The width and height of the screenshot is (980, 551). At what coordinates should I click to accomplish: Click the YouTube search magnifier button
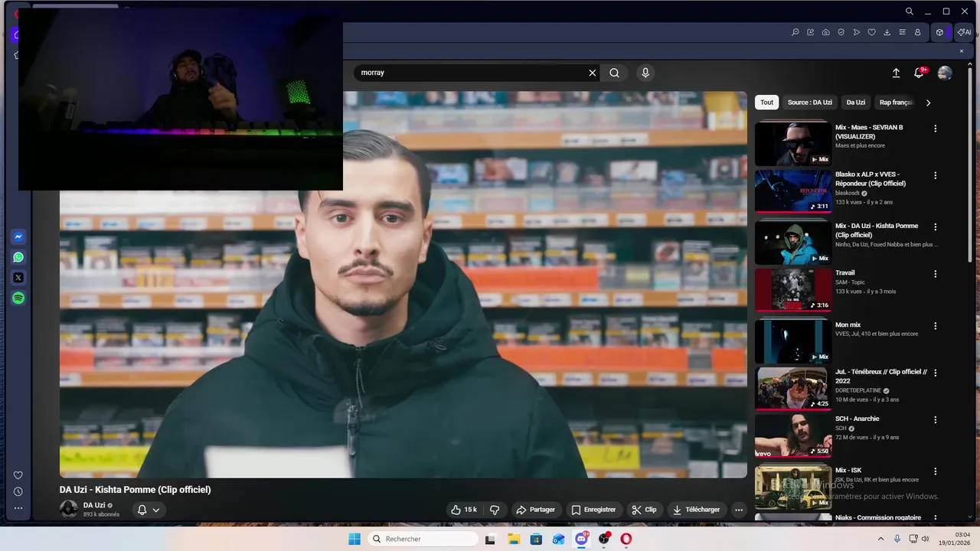point(615,73)
